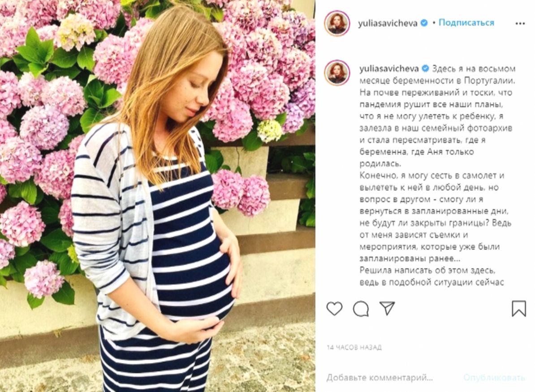Click the caption profile avatar

coord(337,73)
